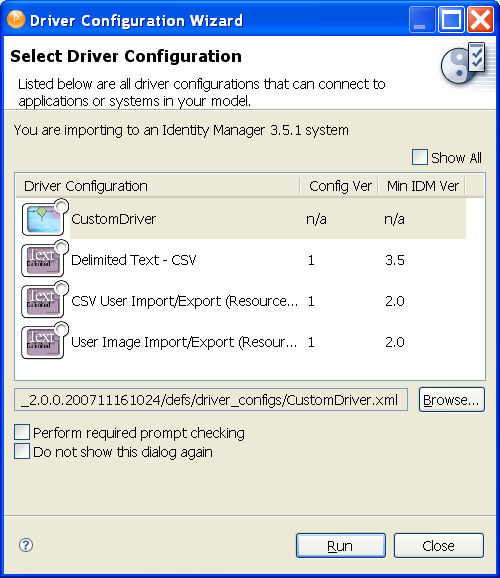Screen dimensions: 500x578
Task: Maximize the Driver Configuration Wizard window
Action: coord(451,20)
